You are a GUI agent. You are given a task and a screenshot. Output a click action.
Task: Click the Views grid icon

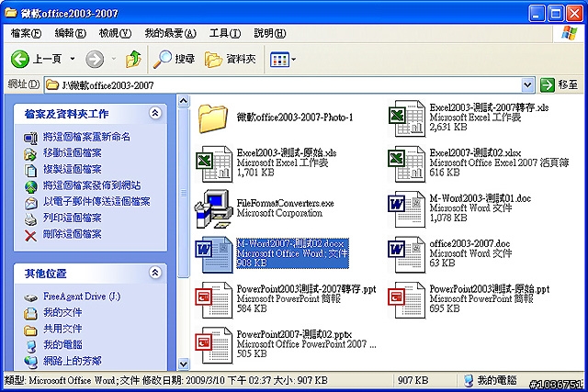[279, 59]
